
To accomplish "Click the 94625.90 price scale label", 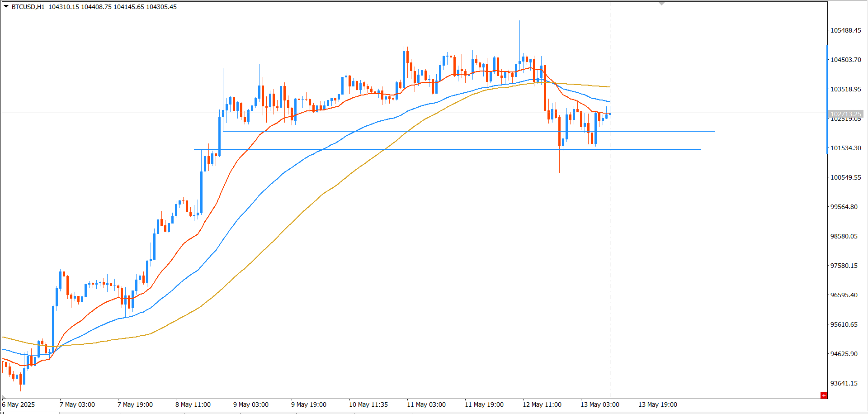I will 844,354.
